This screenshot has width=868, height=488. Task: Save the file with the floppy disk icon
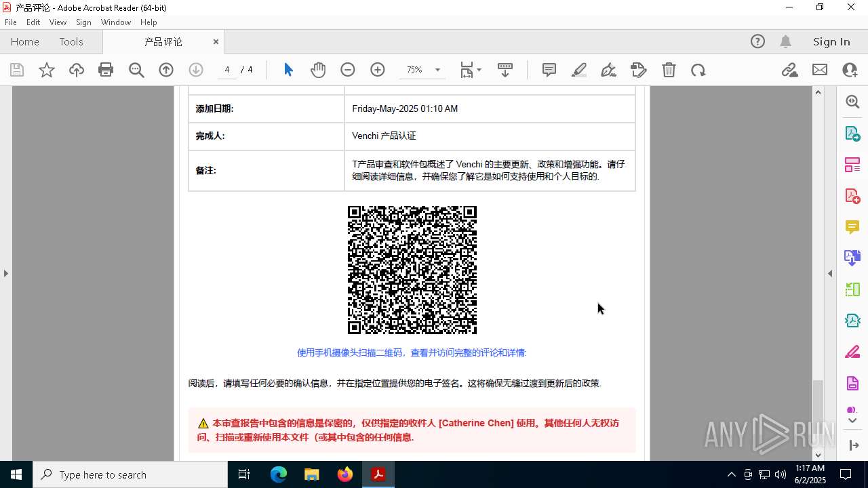[17, 70]
